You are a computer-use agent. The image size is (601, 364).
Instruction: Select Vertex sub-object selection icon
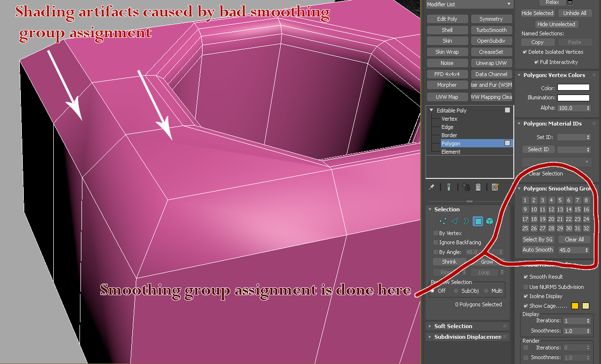click(443, 221)
